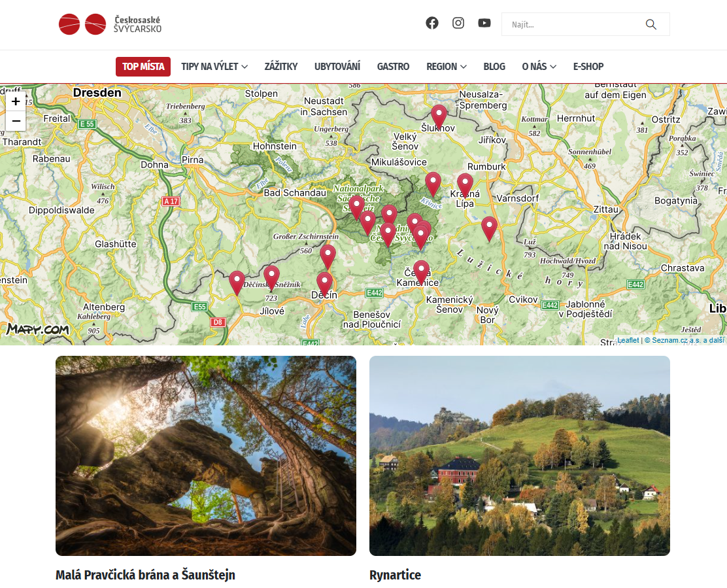
Task: Zoom in on the map
Action: 16,101
